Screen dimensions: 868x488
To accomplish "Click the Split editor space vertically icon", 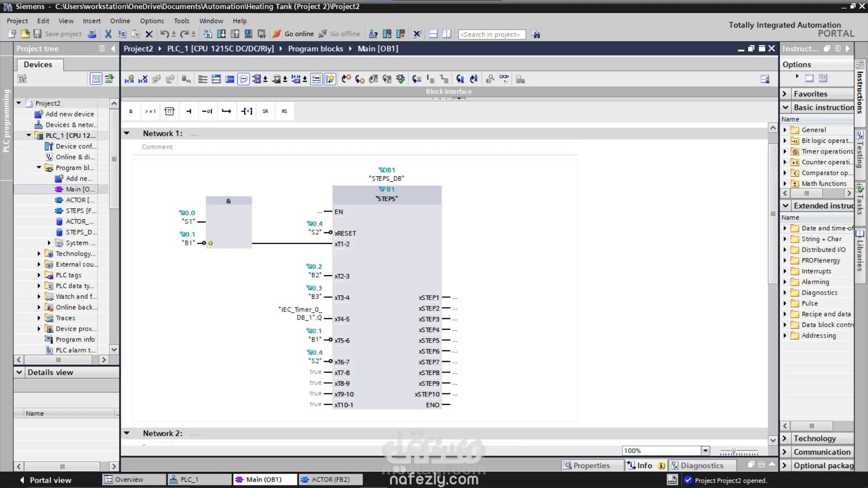I will pyautogui.click(x=447, y=34).
